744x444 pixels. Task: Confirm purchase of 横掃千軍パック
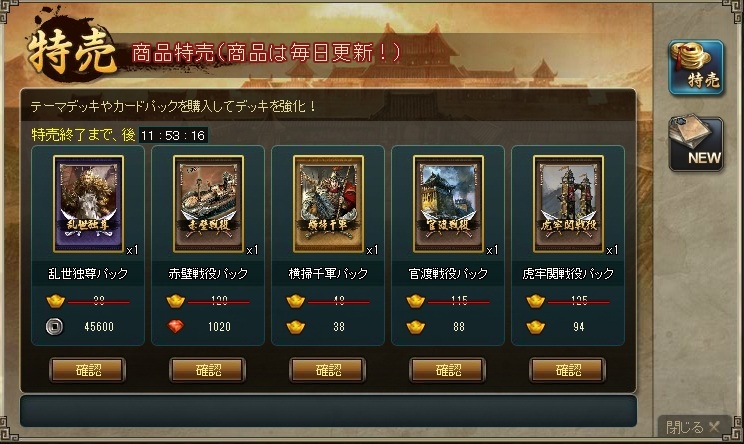(328, 370)
